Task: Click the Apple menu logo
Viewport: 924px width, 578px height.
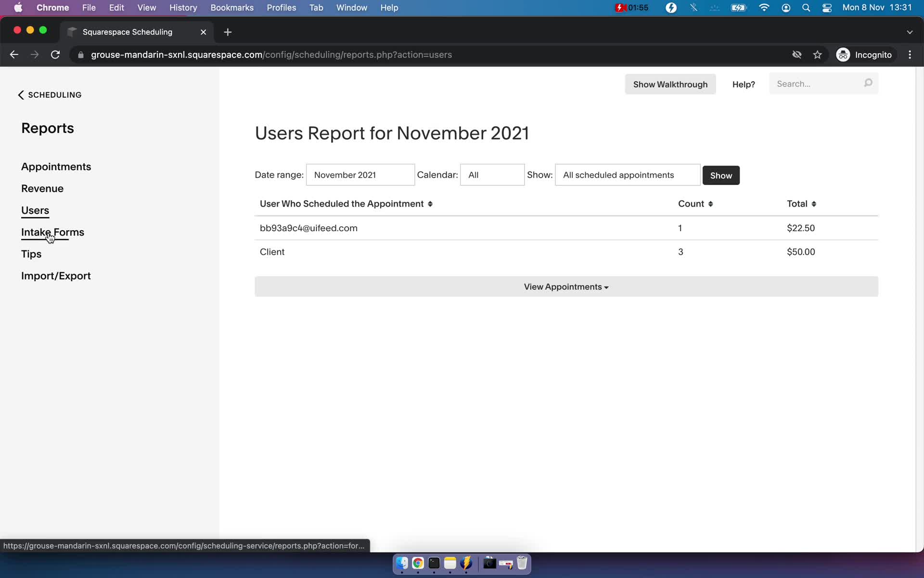Action: pyautogui.click(x=18, y=8)
